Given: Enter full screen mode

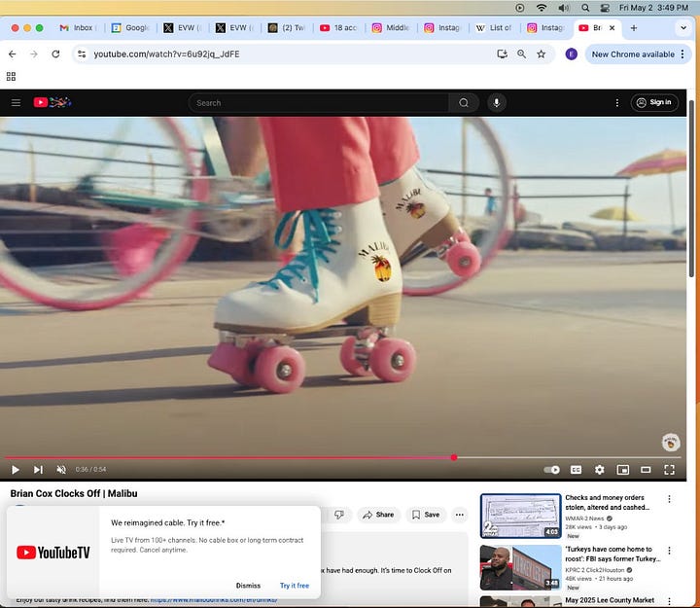Looking at the screenshot, I should (x=669, y=470).
